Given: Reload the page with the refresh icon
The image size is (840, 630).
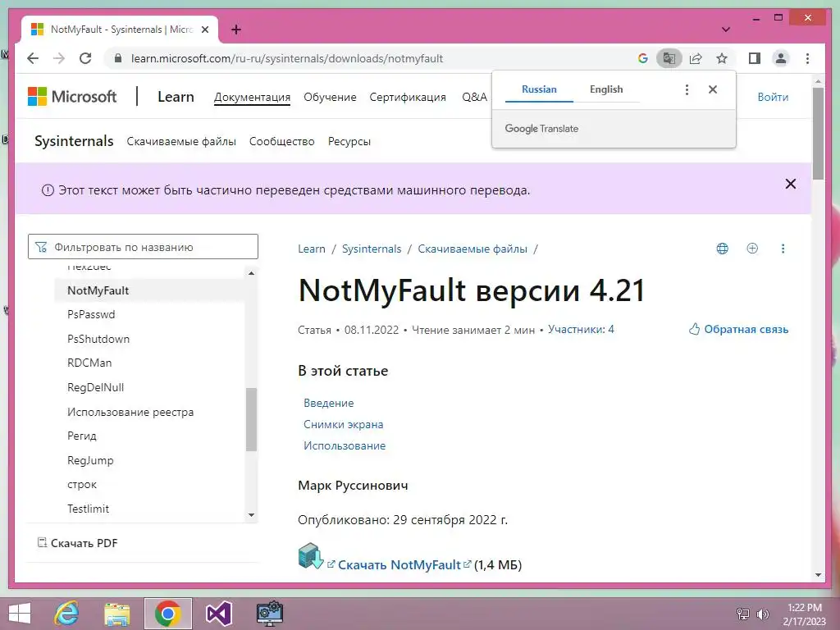Looking at the screenshot, I should [85, 58].
